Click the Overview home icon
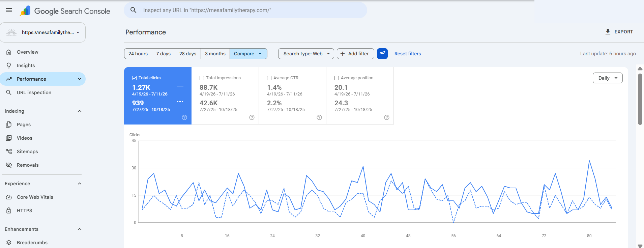 coord(9,52)
